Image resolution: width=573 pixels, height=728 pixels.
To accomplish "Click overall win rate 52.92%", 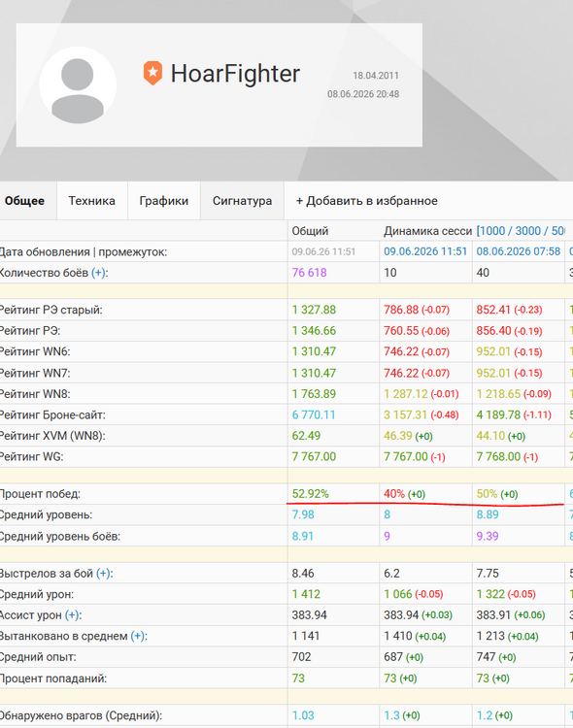I will [x=310, y=494].
